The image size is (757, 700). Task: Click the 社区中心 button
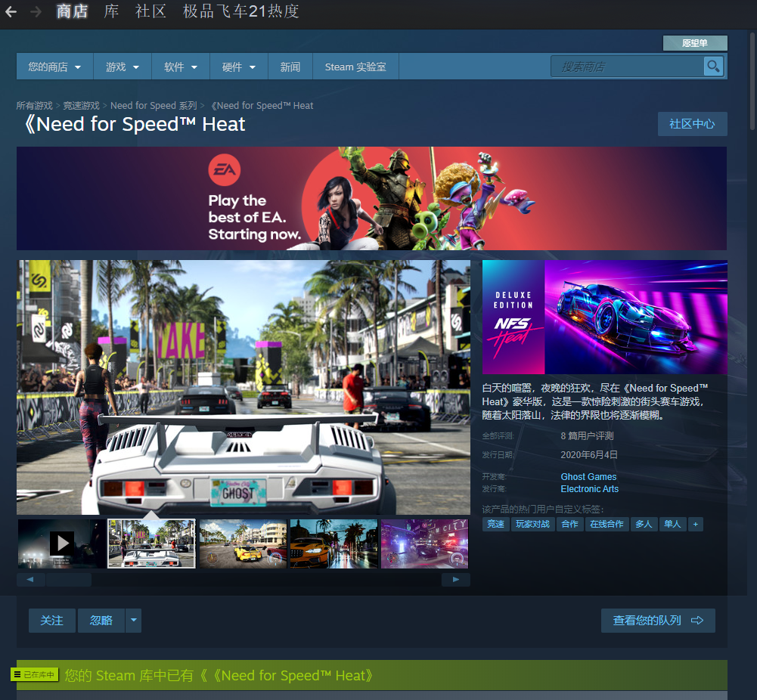tap(692, 124)
